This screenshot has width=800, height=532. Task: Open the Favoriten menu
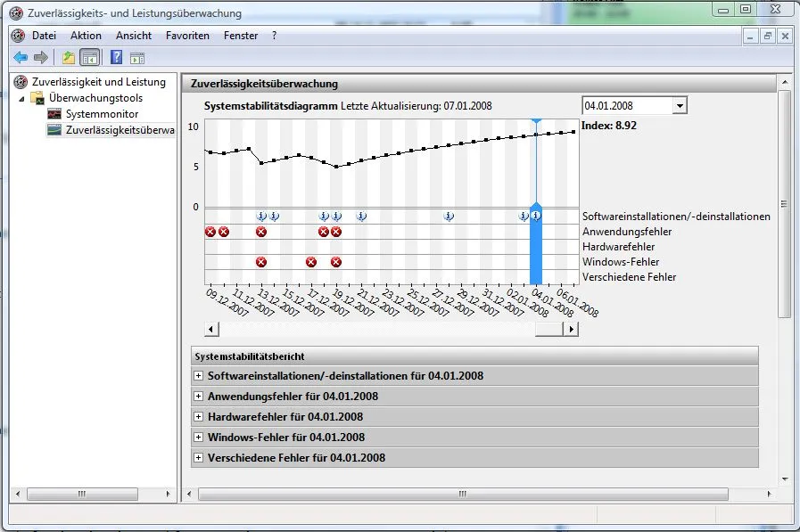187,36
